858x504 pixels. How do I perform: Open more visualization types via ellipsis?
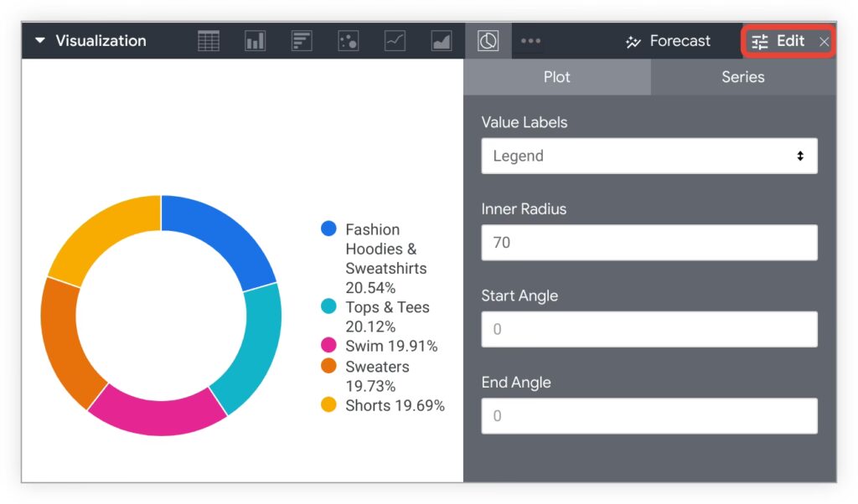coord(530,41)
